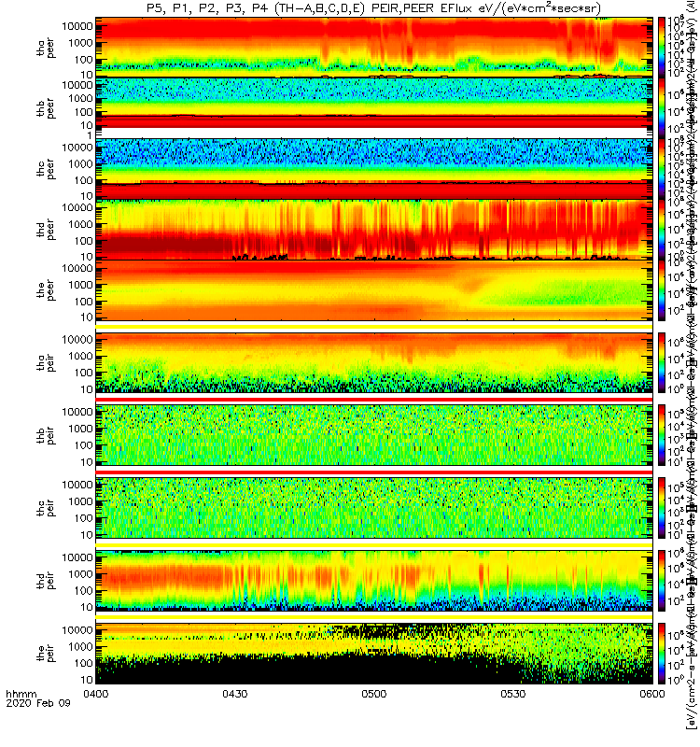Click the 10000 tick label on tha peer axis

[x=77, y=26]
